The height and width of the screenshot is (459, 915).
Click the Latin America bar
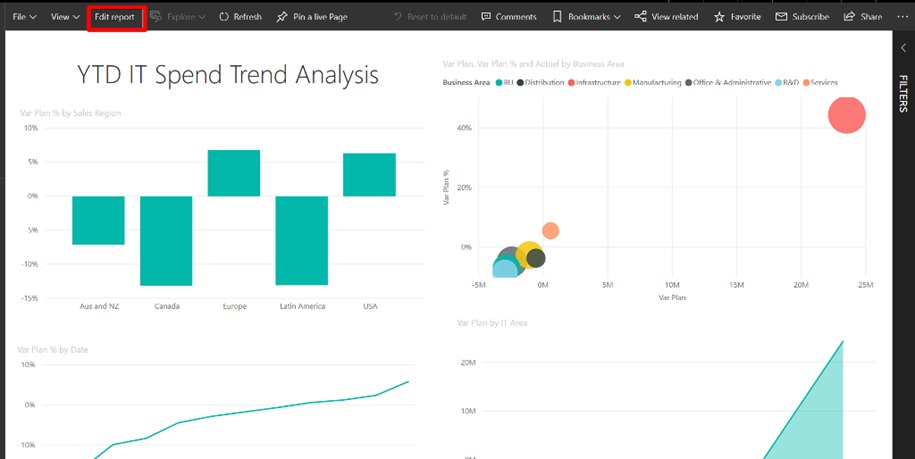click(x=302, y=240)
